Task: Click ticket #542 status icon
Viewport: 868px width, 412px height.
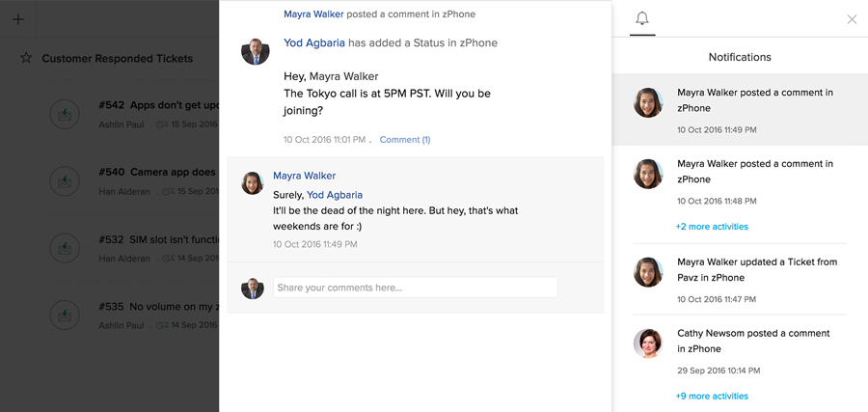Action: [65, 114]
